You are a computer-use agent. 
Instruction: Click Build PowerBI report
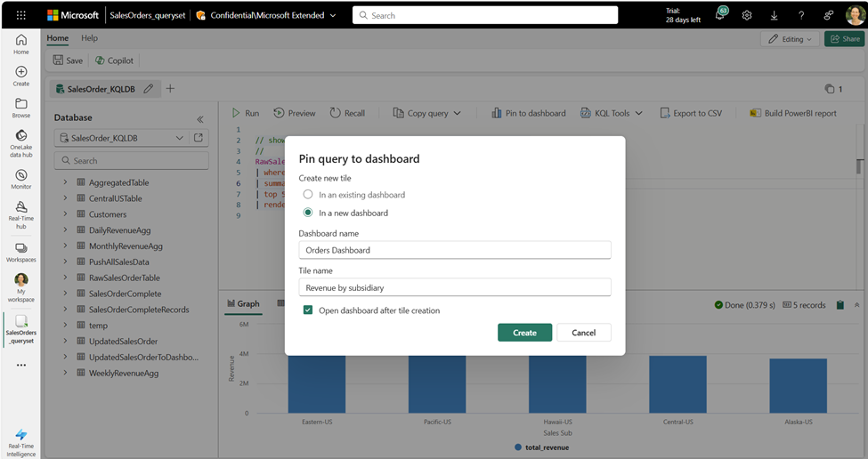pos(793,113)
